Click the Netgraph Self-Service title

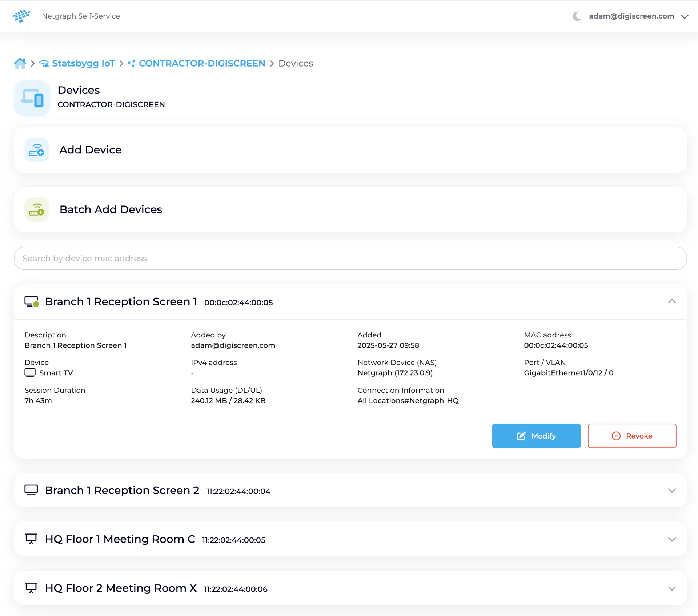pyautogui.click(x=81, y=16)
